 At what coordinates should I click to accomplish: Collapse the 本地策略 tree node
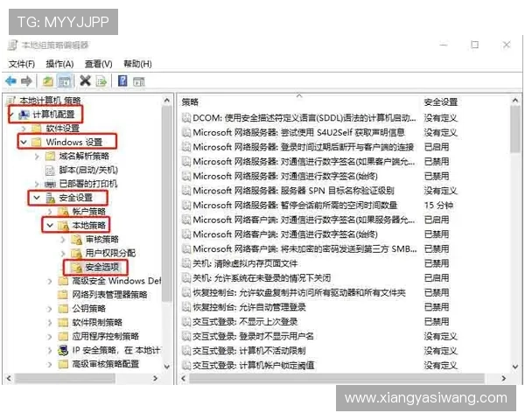click(x=50, y=225)
